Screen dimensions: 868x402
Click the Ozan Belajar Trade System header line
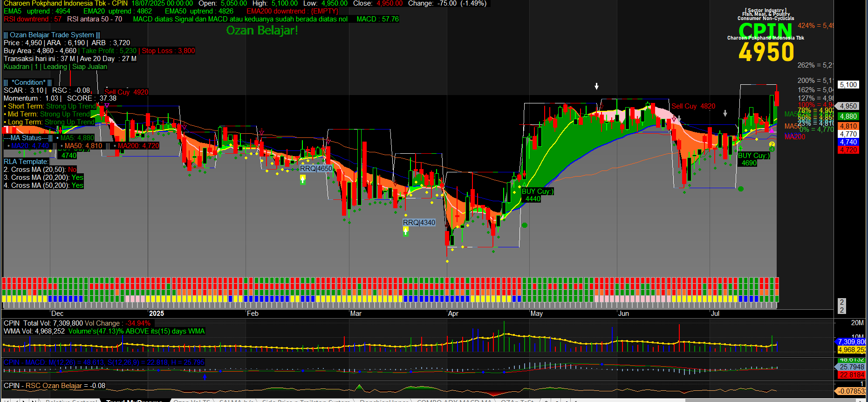(x=52, y=35)
